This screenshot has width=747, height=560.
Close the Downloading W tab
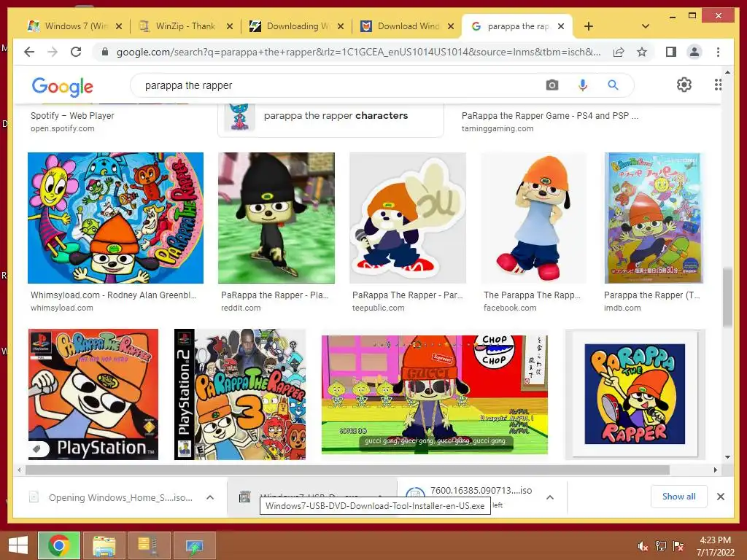(341, 26)
